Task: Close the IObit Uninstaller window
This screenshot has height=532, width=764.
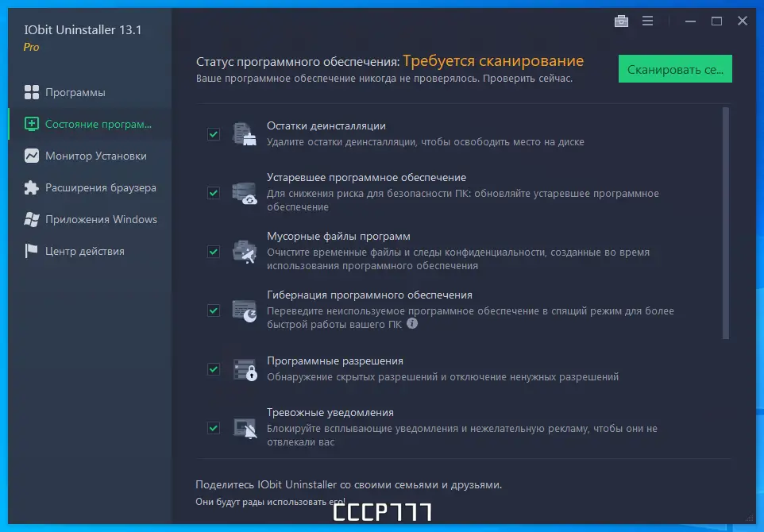Action: tap(742, 21)
